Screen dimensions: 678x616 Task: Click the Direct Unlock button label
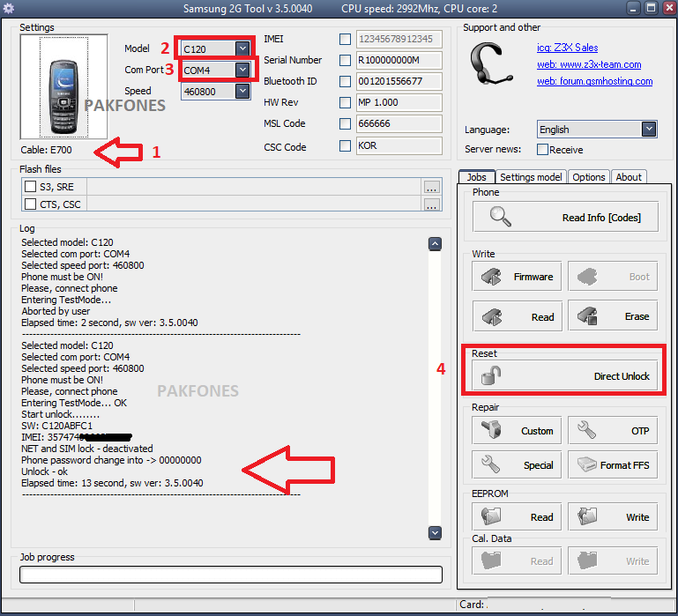[x=622, y=376]
